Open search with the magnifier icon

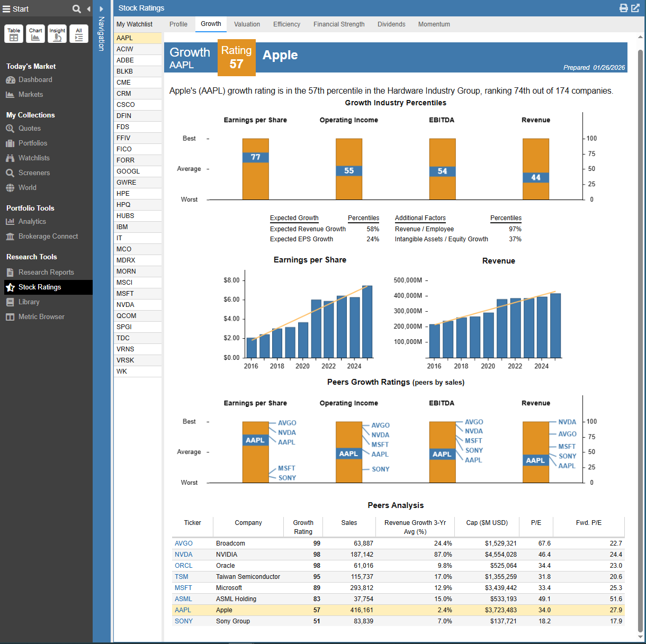point(77,9)
